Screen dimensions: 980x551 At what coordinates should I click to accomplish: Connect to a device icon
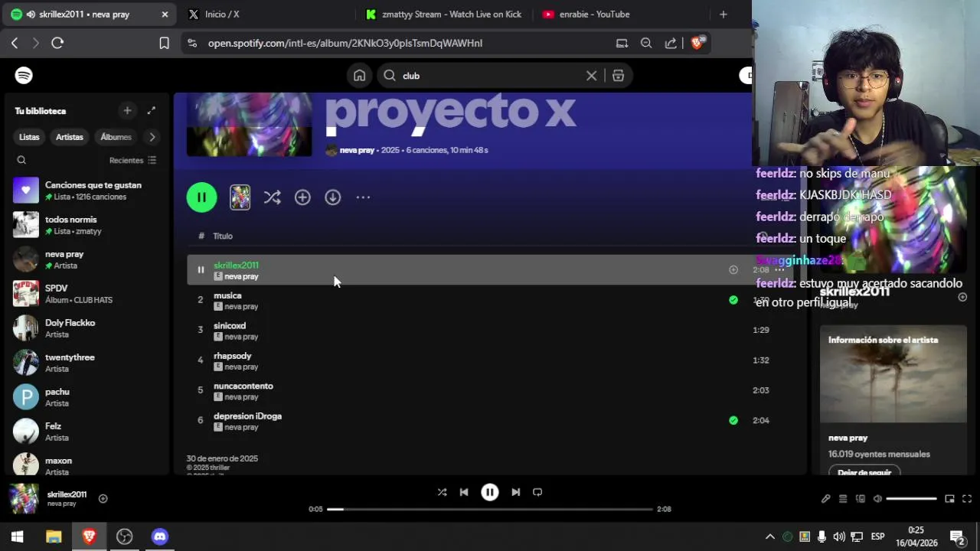[861, 499]
